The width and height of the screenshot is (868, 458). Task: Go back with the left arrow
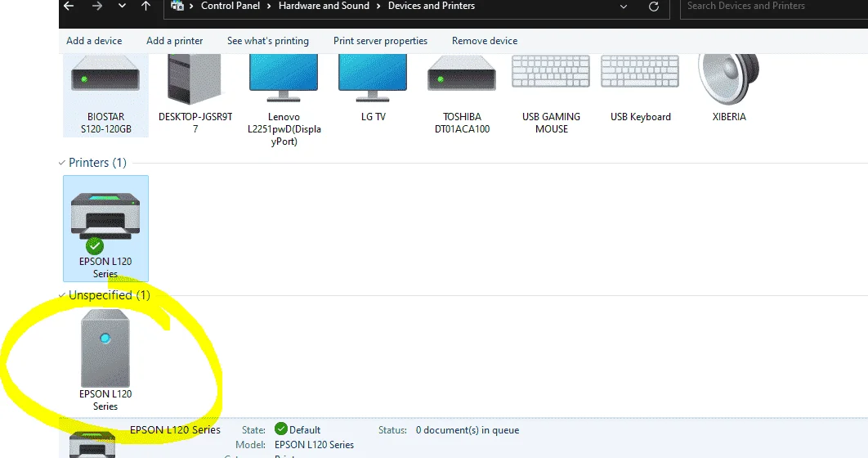[69, 6]
